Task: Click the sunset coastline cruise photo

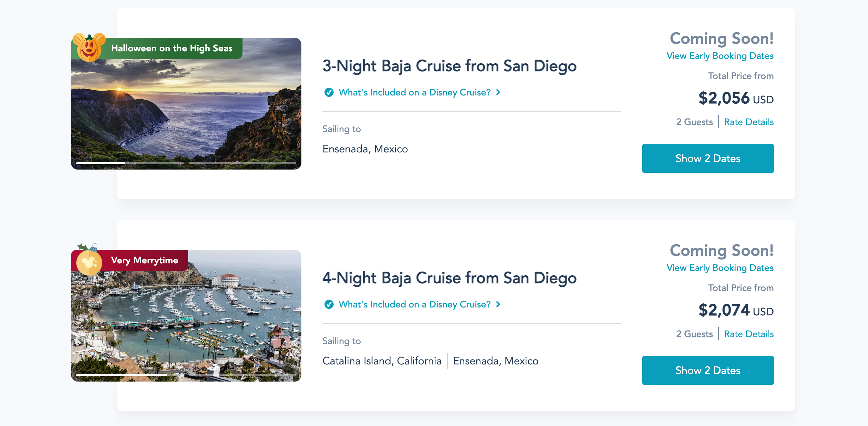Action: (186, 111)
